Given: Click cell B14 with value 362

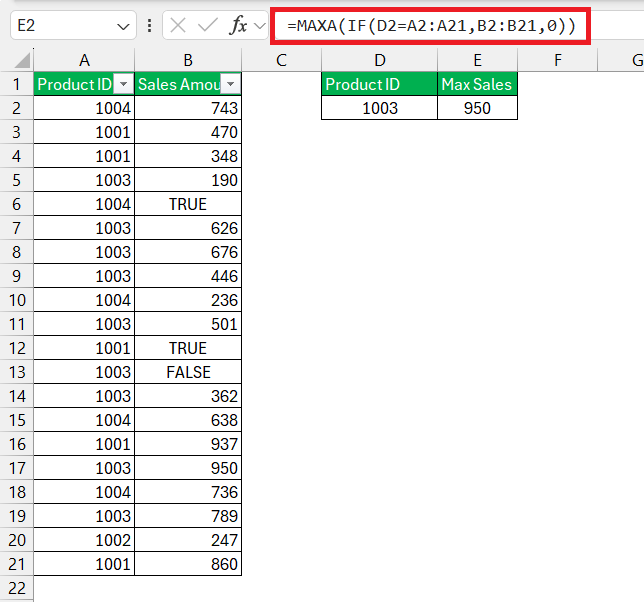Looking at the screenshot, I should (188, 396).
